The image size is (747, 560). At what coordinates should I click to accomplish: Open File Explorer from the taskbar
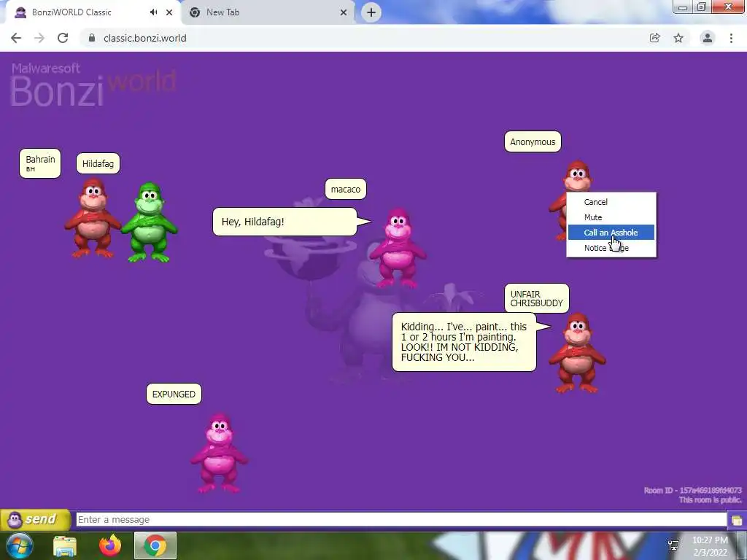[x=65, y=545]
